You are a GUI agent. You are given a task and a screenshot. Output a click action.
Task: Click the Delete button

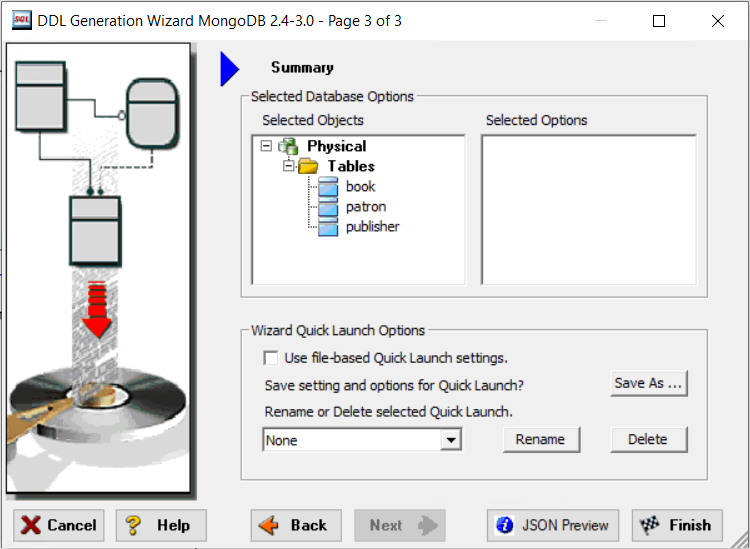(649, 439)
